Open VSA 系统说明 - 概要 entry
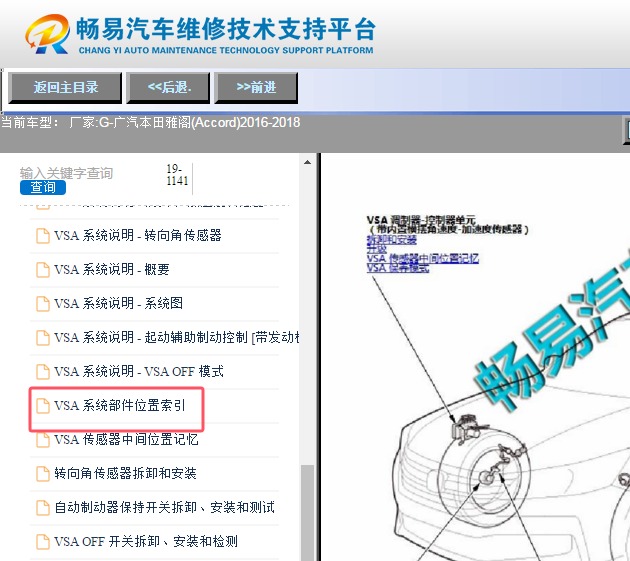Screen dimensions: 630x561 click(112, 269)
